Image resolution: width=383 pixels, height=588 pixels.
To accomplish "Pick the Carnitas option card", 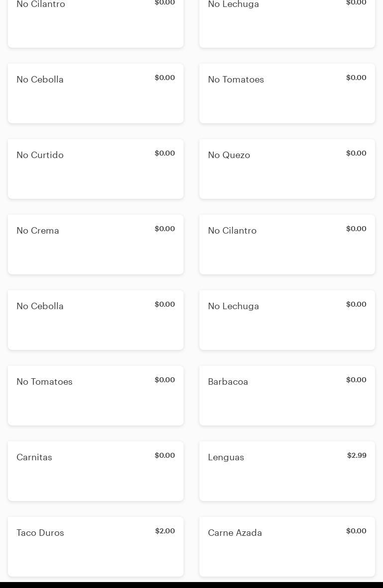I will pos(96,471).
